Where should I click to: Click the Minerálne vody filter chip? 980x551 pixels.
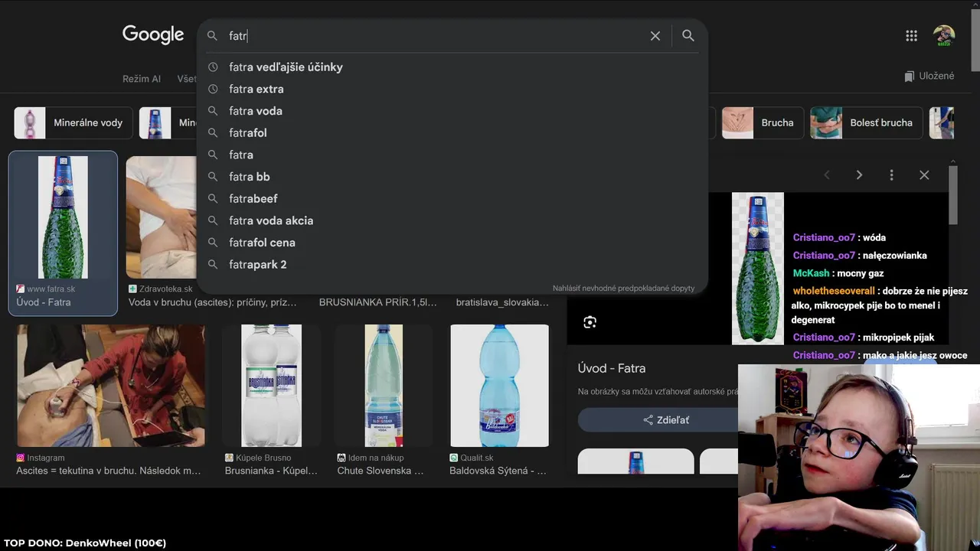tap(73, 122)
